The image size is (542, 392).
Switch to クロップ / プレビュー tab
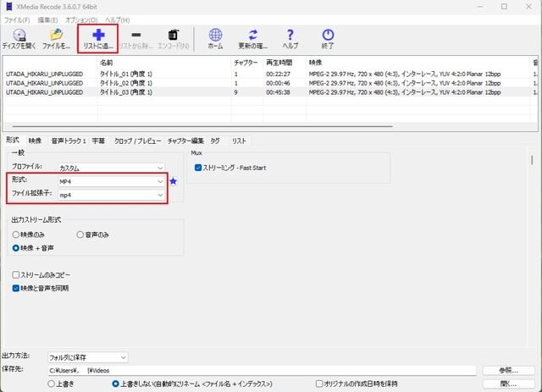tap(137, 141)
